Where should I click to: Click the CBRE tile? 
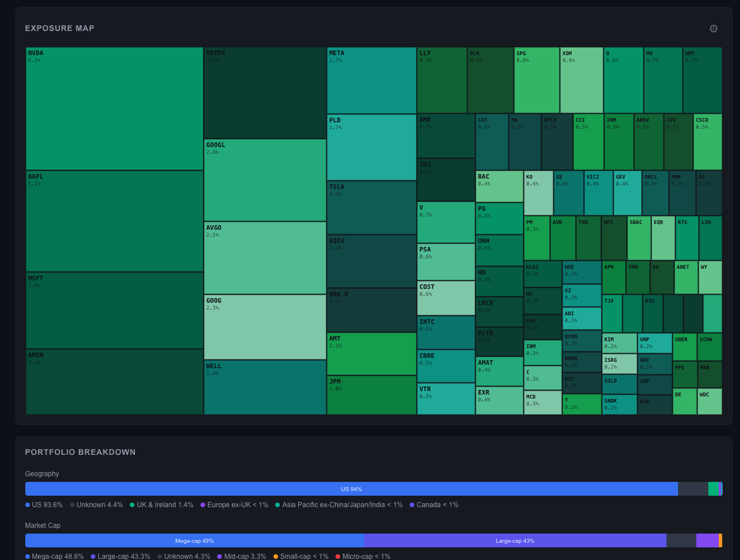coord(446,366)
